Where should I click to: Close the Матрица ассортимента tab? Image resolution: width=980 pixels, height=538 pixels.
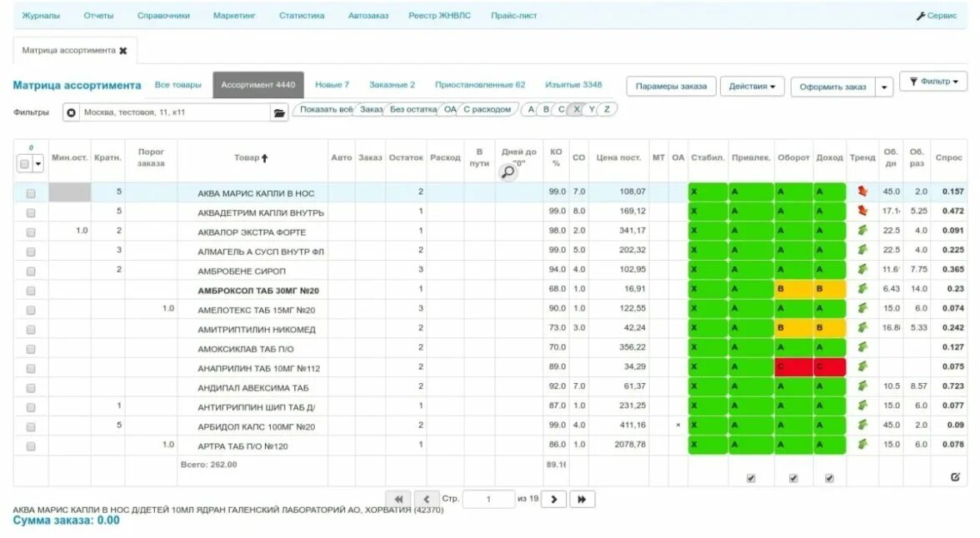point(123,51)
